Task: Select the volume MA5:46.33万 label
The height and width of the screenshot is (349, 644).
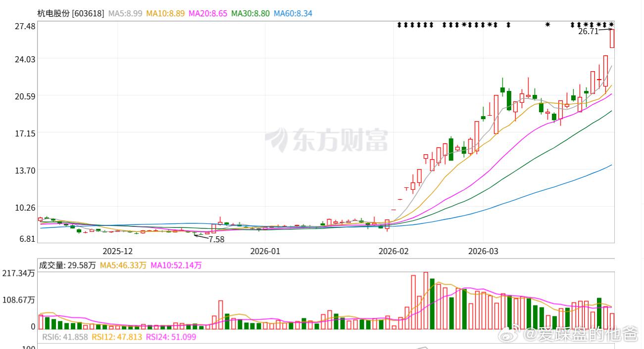Action: pos(123,265)
